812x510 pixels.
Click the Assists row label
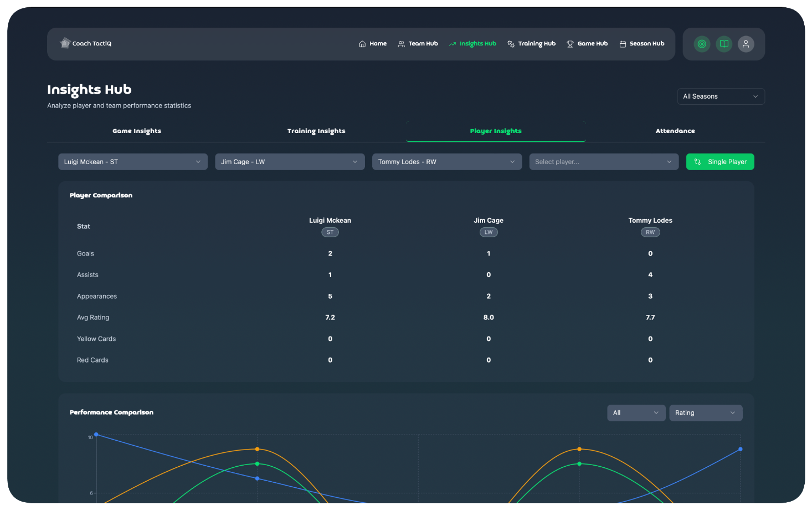88,275
